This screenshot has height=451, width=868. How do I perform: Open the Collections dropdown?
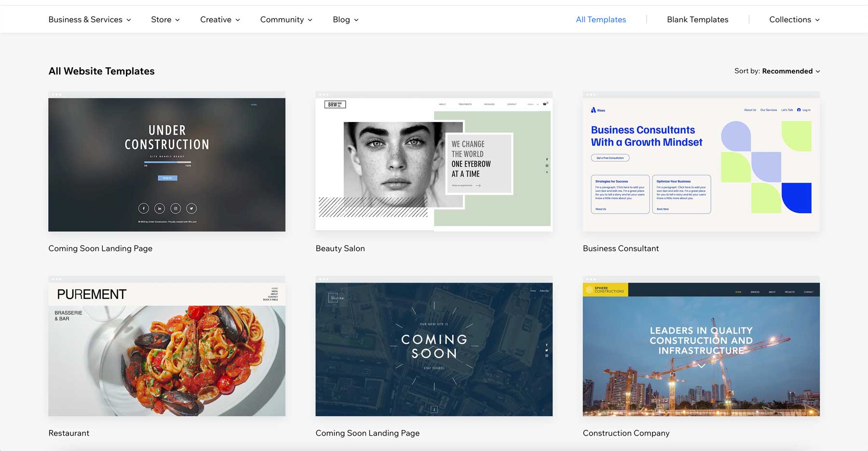(795, 20)
